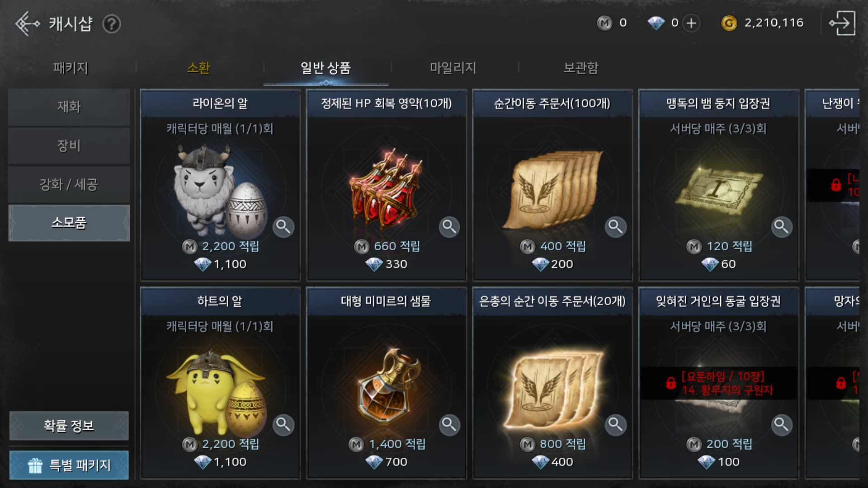Click the 확률 정보 button
This screenshot has width=868, height=488.
(x=69, y=426)
